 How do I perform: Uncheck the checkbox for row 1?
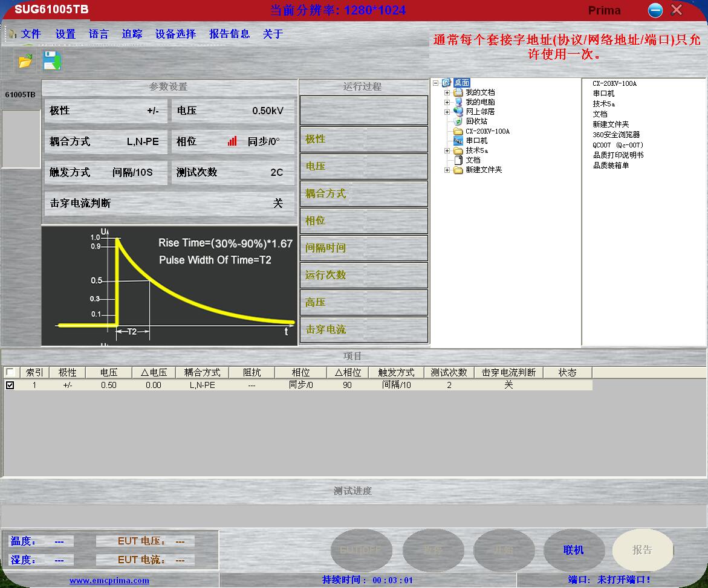tap(10, 385)
